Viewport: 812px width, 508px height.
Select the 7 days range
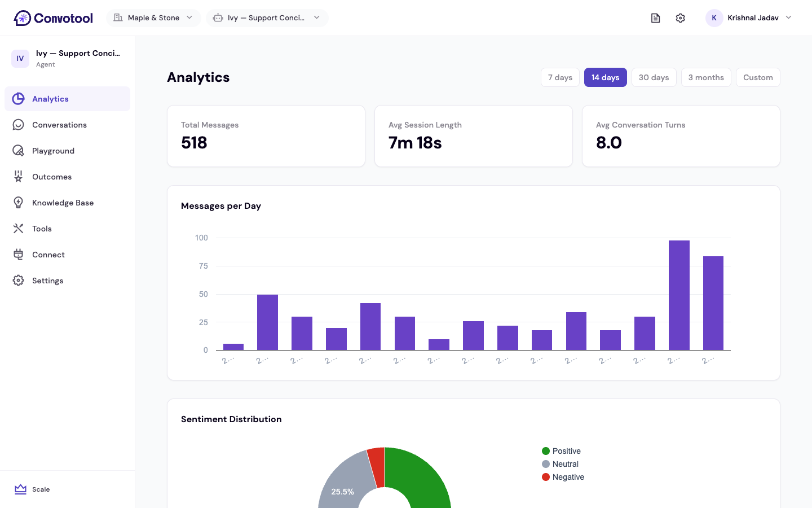point(560,77)
